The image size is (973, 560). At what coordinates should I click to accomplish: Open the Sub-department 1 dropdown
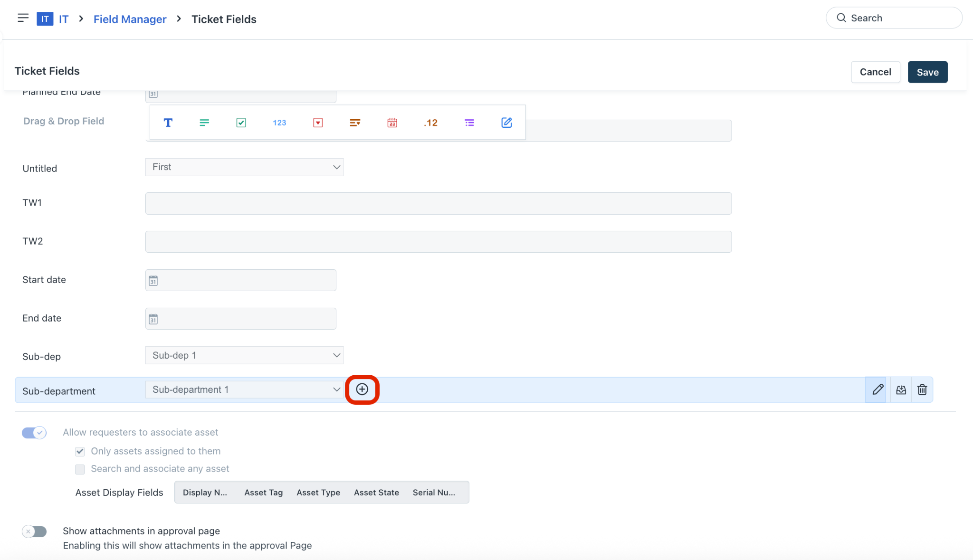point(244,389)
